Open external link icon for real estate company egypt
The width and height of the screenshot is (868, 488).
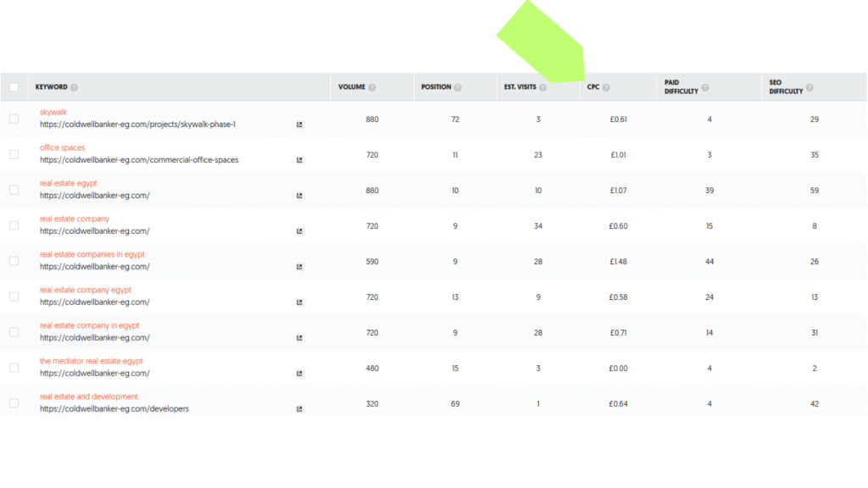tap(299, 302)
